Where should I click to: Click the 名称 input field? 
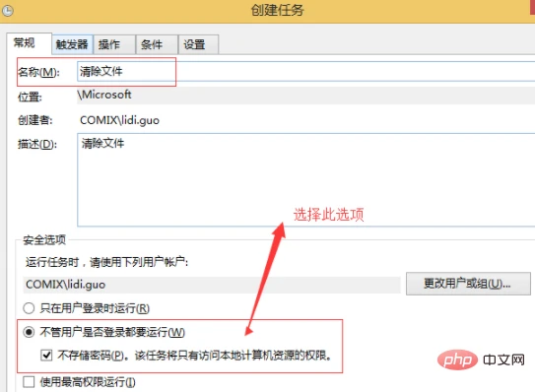click(x=306, y=71)
